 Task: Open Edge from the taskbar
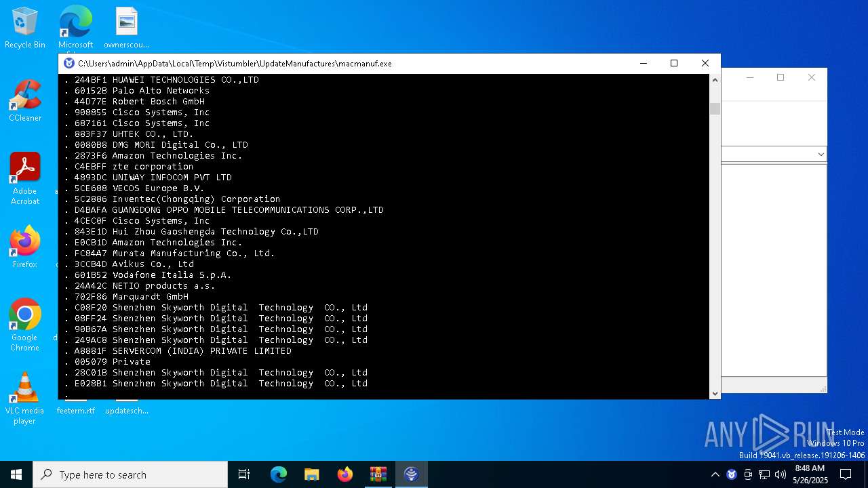click(x=279, y=474)
